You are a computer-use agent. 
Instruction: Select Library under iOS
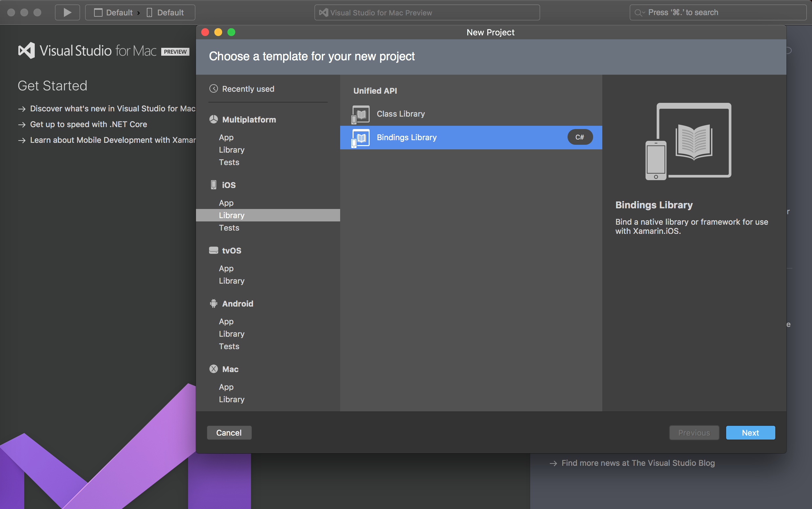(x=268, y=215)
